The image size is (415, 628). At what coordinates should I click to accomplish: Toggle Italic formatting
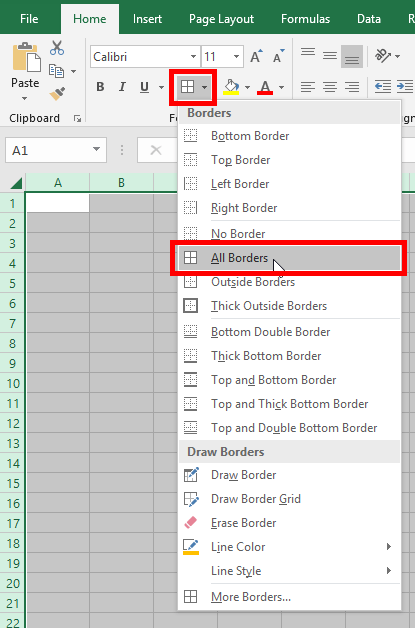point(122,87)
